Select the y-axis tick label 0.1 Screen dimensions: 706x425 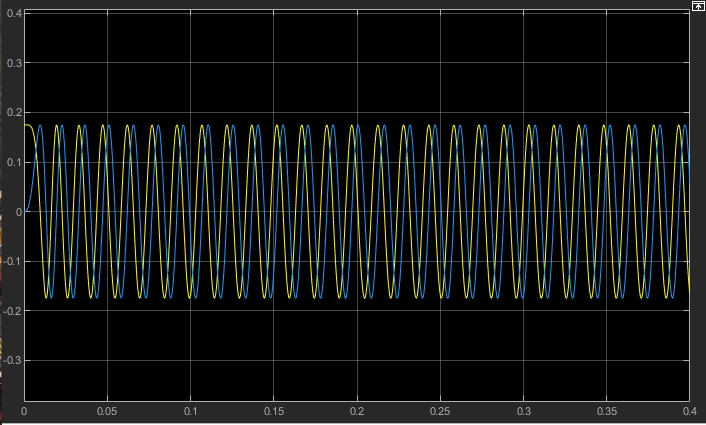pyautogui.click(x=14, y=162)
